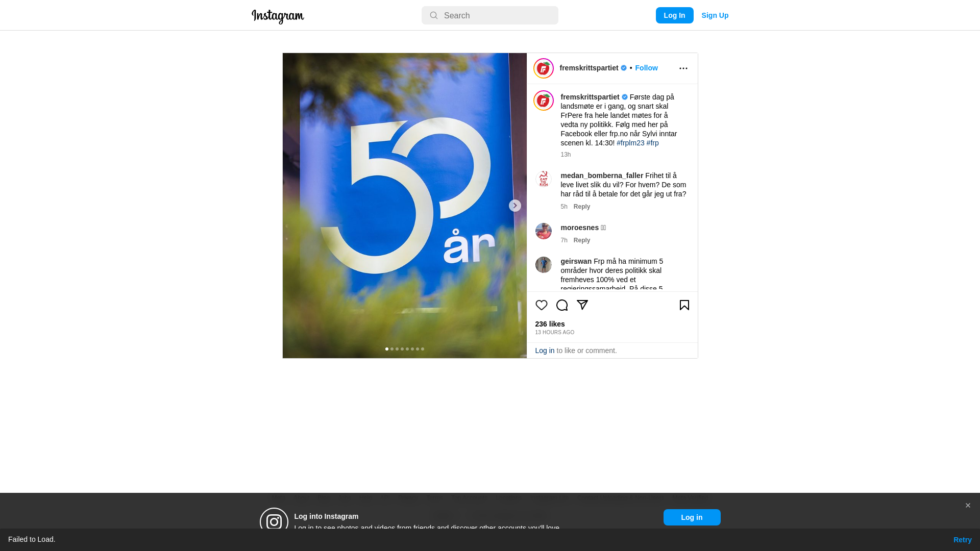Advance to the next carousel photo
Viewport: 980px width, 551px height.
514,206
